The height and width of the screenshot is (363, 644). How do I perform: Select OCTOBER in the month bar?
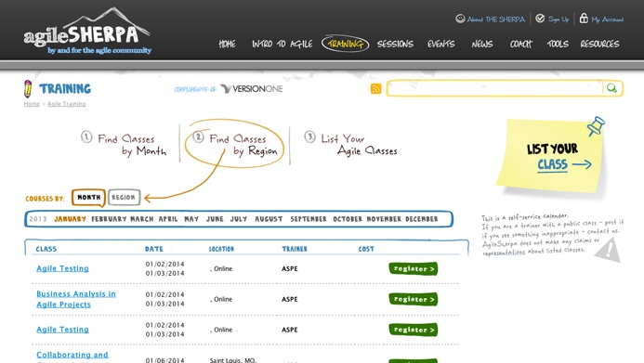pyautogui.click(x=348, y=219)
